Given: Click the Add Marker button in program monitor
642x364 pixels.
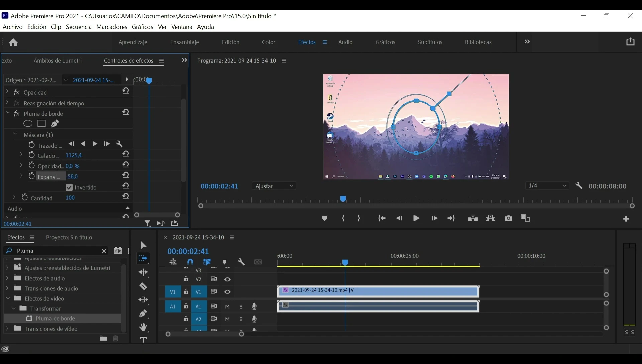Looking at the screenshot, I should 324,218.
